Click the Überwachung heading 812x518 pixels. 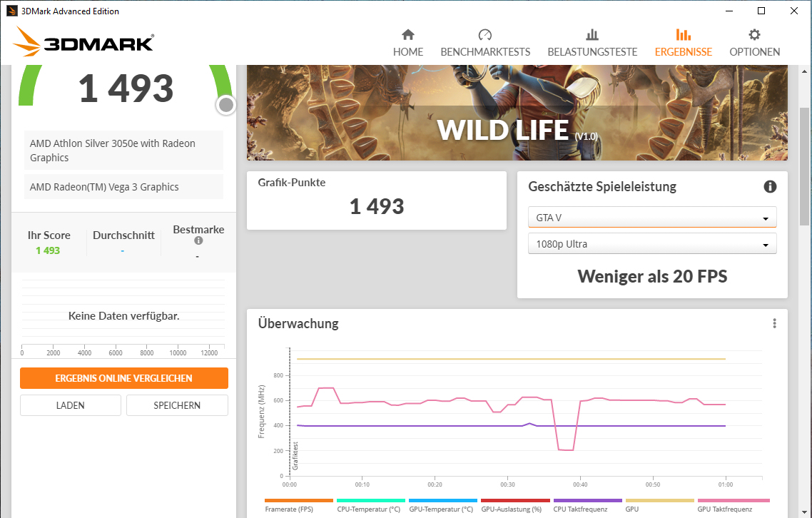298,323
